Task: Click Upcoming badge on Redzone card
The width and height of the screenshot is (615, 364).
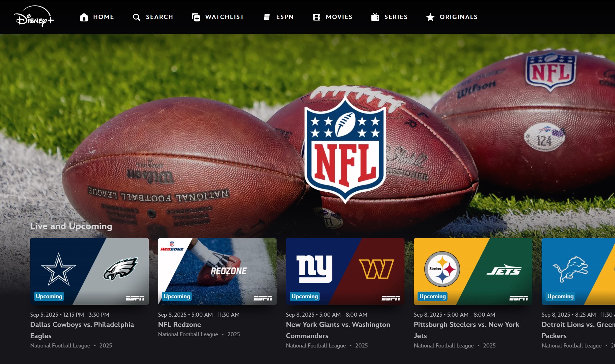Action: [177, 296]
